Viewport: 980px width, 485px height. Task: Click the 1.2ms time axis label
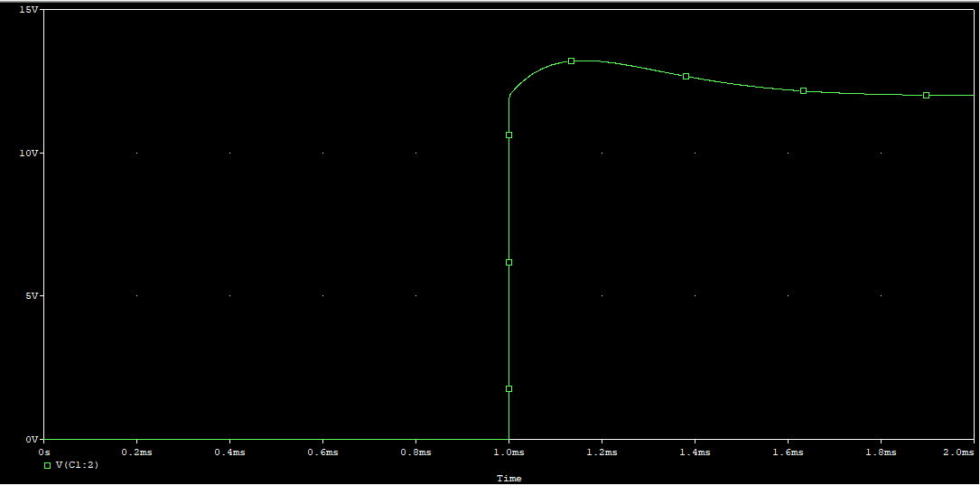[602, 452]
